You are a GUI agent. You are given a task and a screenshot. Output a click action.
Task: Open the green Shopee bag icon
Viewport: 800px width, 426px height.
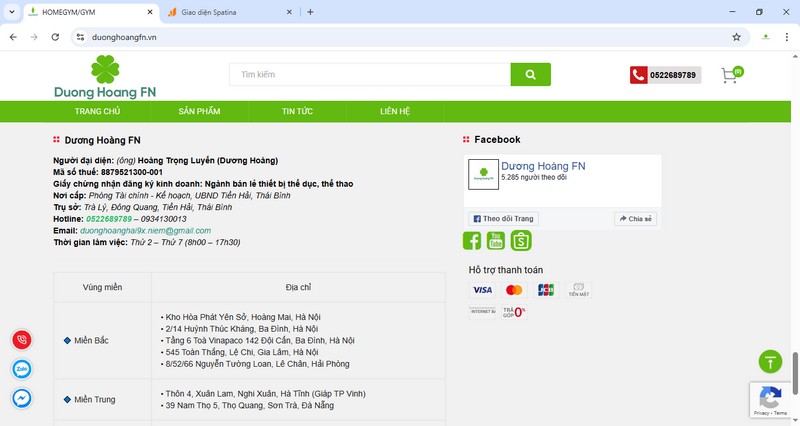tap(521, 240)
